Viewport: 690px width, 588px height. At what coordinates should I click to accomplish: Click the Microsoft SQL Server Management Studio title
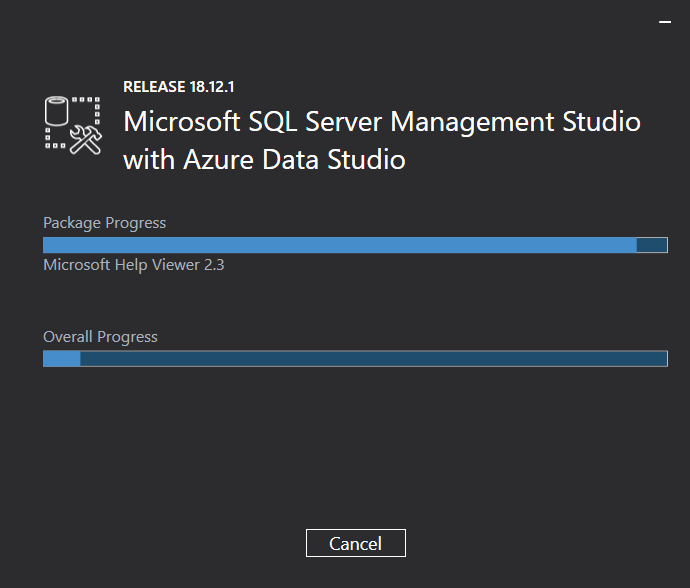[x=381, y=122]
